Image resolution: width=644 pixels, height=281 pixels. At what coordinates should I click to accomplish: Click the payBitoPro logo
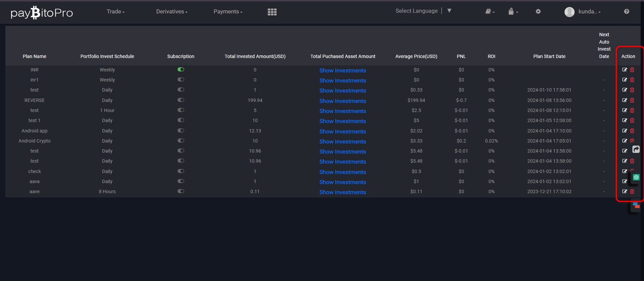pos(42,13)
